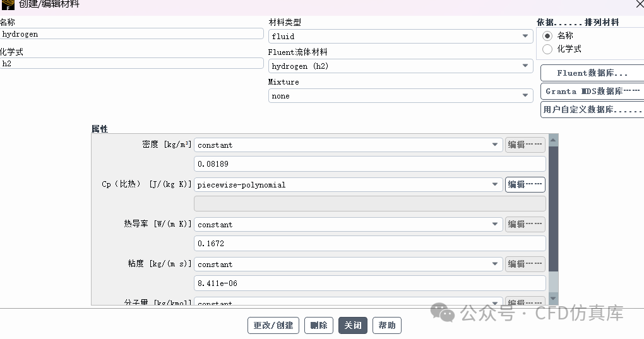Click the 更改/创建 button
This screenshot has width=644, height=339.
pos(273,326)
